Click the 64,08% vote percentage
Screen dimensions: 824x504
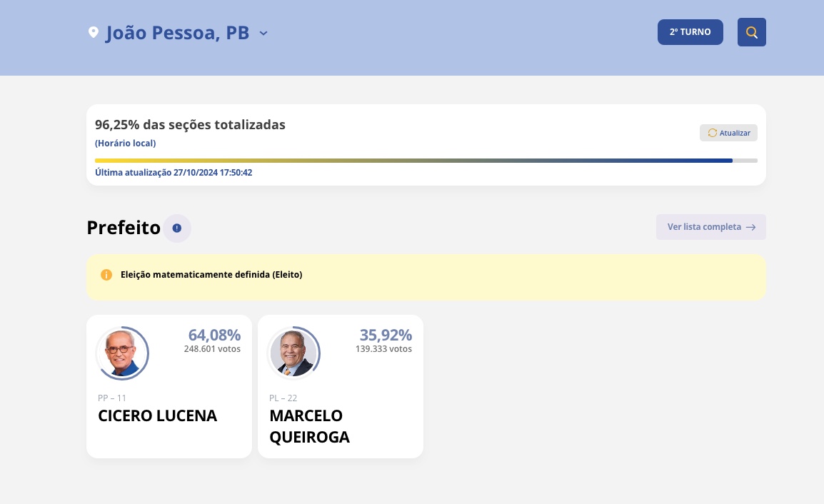coord(214,335)
